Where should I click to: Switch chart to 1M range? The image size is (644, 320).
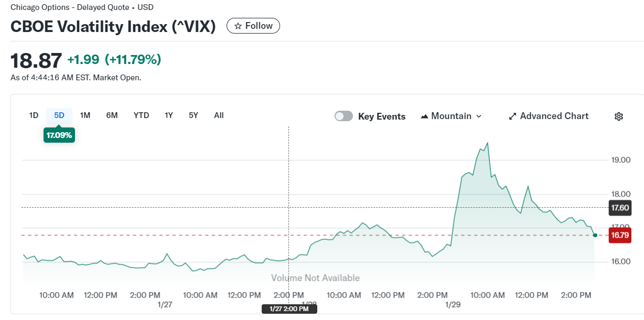[85, 115]
